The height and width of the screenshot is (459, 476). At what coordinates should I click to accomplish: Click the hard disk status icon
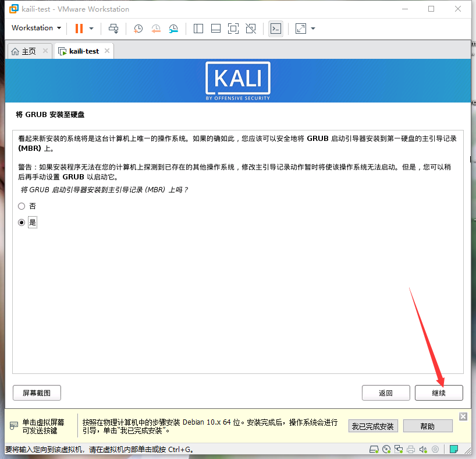tap(374, 449)
